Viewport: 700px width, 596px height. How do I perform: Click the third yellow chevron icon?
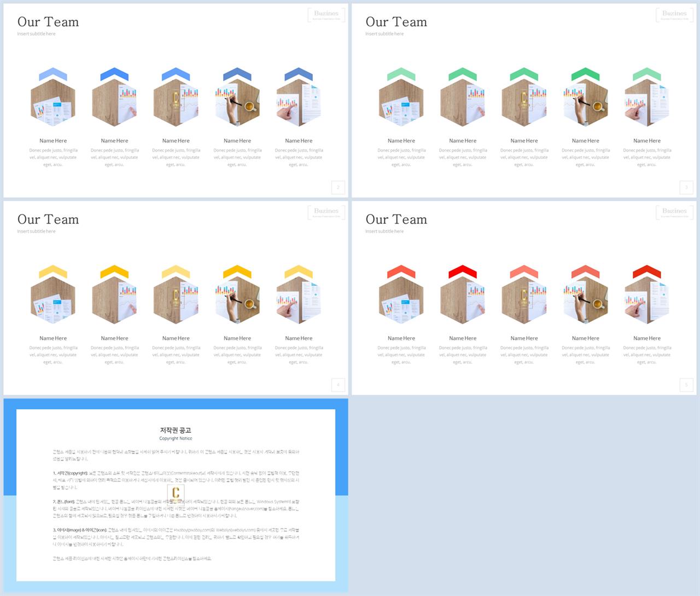pyautogui.click(x=176, y=272)
